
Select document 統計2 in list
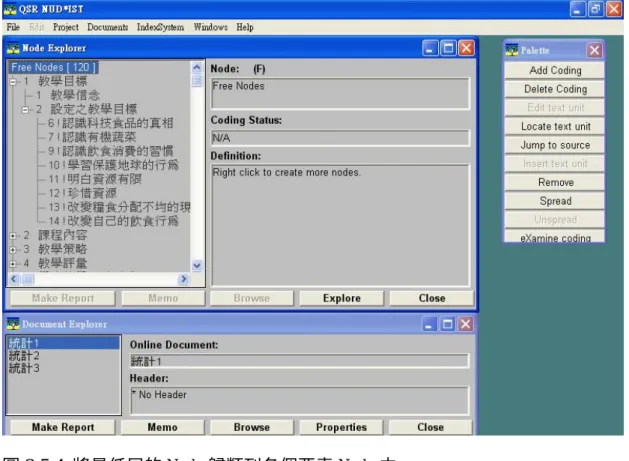(x=64, y=356)
